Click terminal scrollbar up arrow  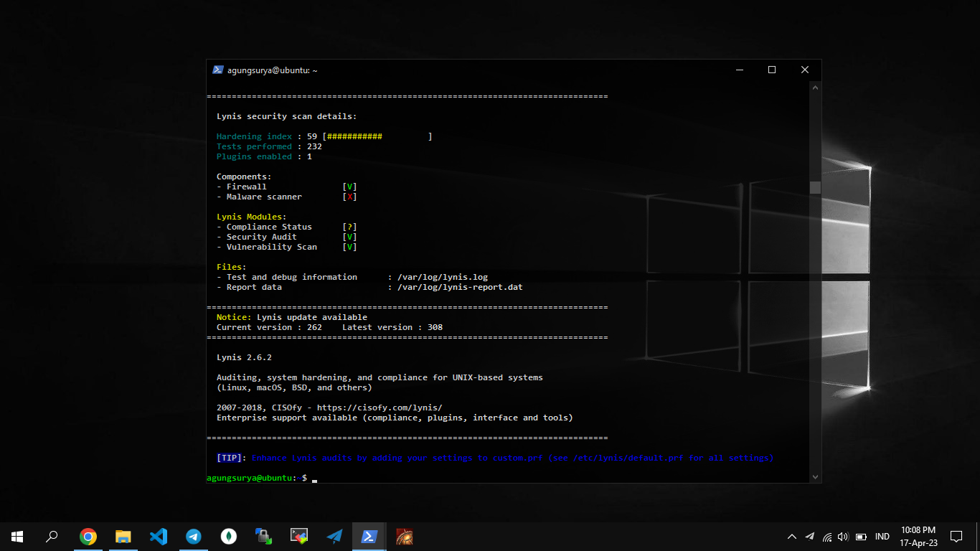(x=815, y=88)
